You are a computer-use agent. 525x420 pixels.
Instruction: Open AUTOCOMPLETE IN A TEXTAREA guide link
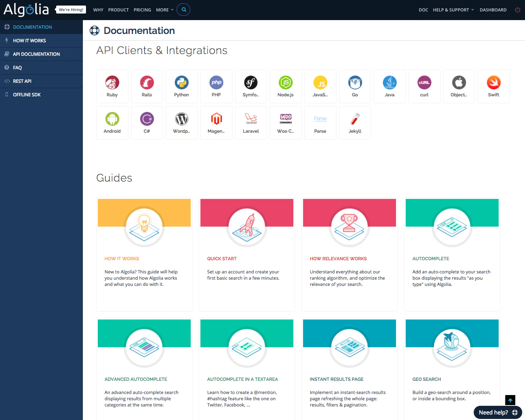click(242, 379)
